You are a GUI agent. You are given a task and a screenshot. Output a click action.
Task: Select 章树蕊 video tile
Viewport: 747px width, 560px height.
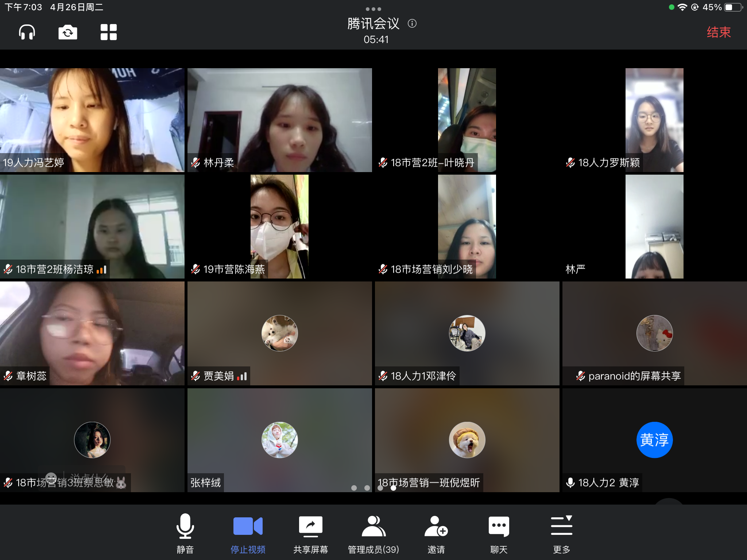point(92,333)
